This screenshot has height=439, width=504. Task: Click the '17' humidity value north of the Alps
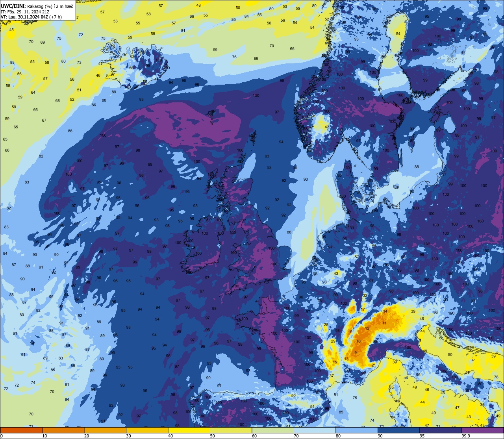363,309
